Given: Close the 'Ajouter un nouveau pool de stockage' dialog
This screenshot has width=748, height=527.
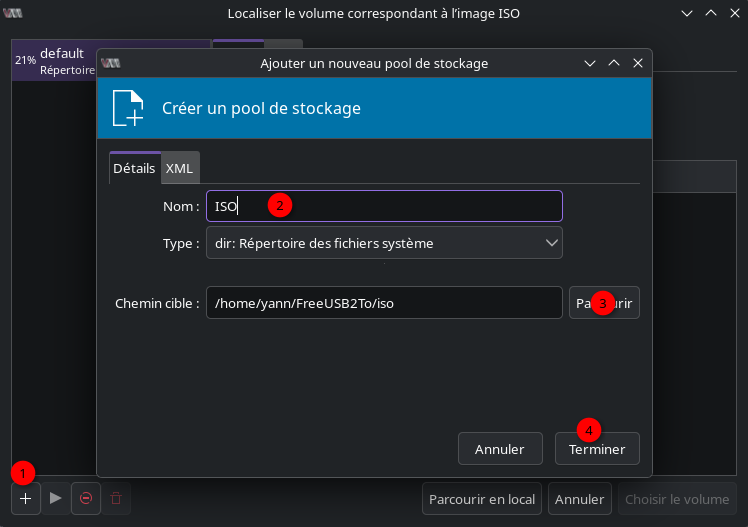Looking at the screenshot, I should (x=638, y=63).
